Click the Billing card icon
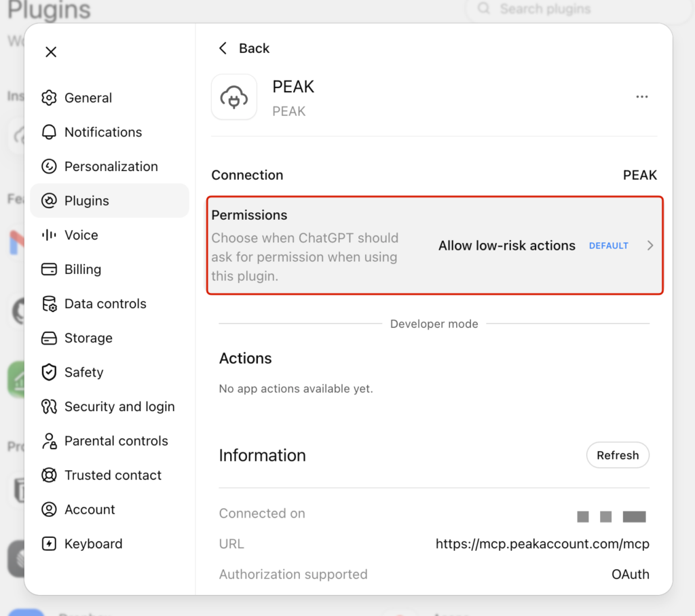 click(49, 269)
